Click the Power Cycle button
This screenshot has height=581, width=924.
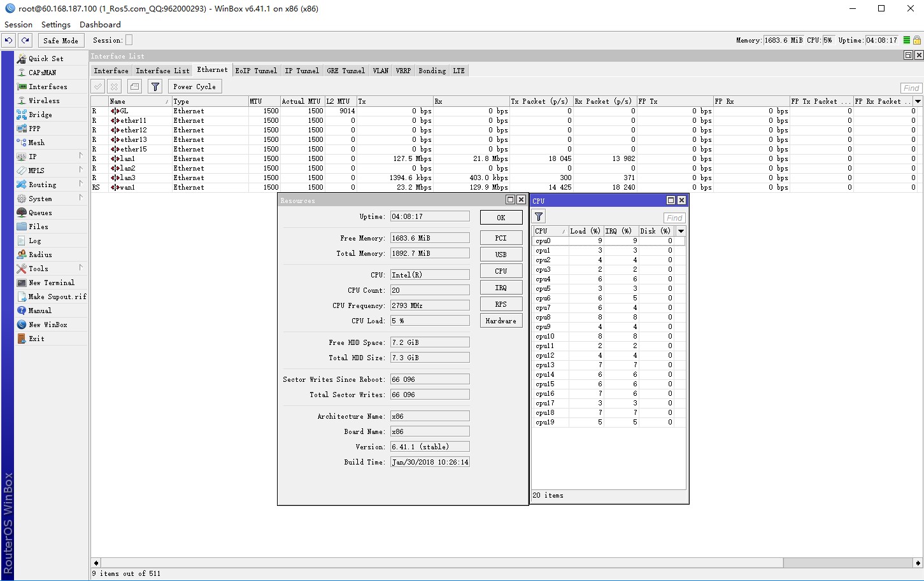[194, 87]
